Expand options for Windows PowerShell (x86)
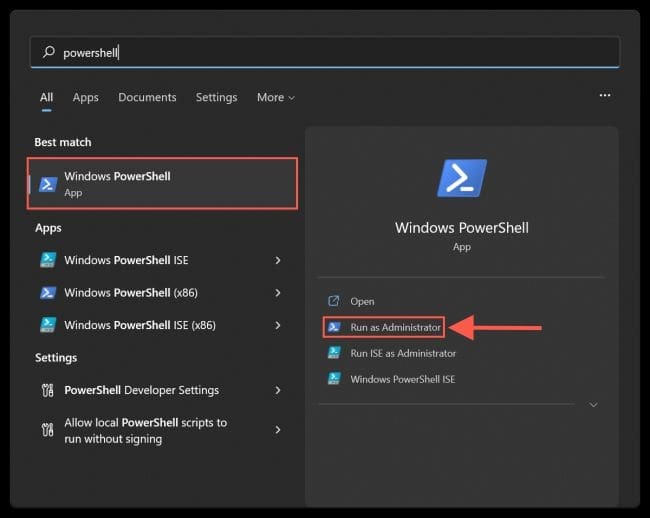Viewport: 650px width, 518px height. click(x=278, y=293)
